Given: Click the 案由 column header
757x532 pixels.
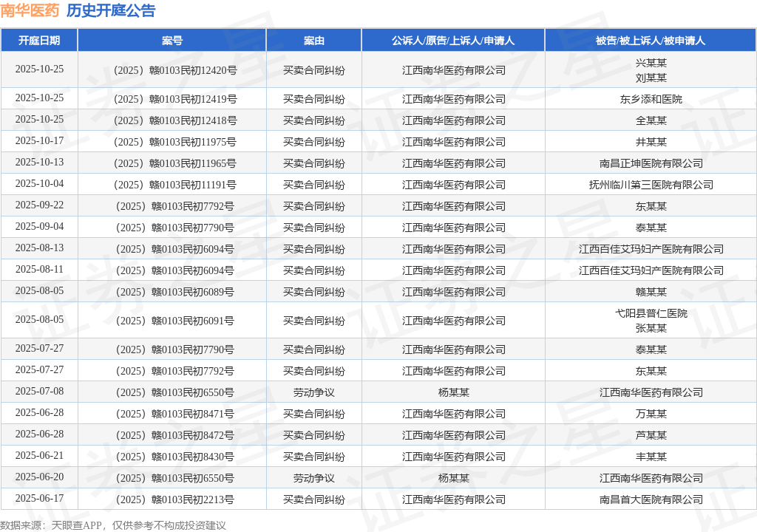Looking at the screenshot, I should pos(313,41).
